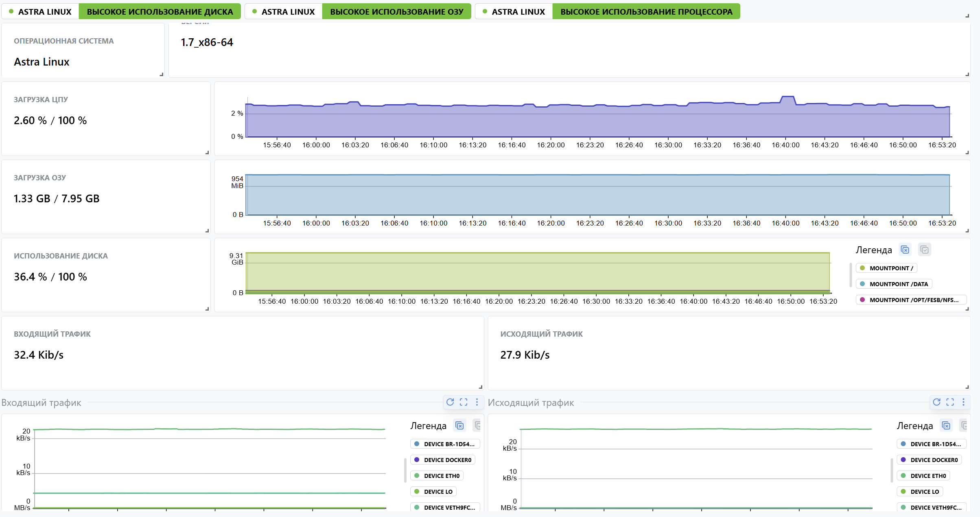Toggle DEVICE DOCKER0 in Исходящий трафик legend

[x=929, y=460]
